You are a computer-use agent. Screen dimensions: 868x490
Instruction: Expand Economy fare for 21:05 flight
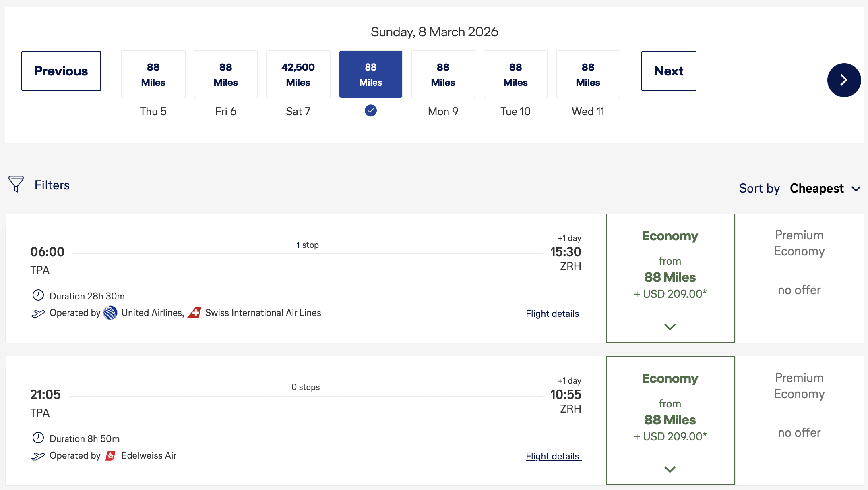tap(670, 469)
